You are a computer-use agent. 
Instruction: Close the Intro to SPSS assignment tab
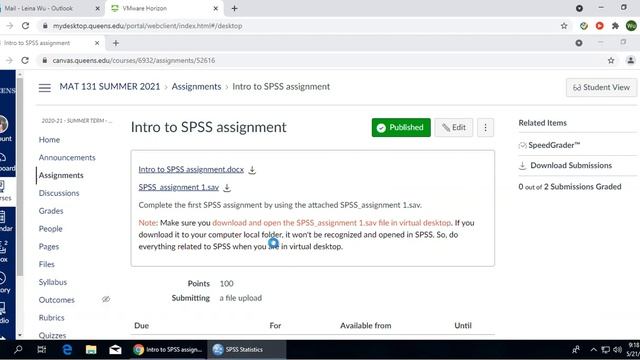coord(97,43)
